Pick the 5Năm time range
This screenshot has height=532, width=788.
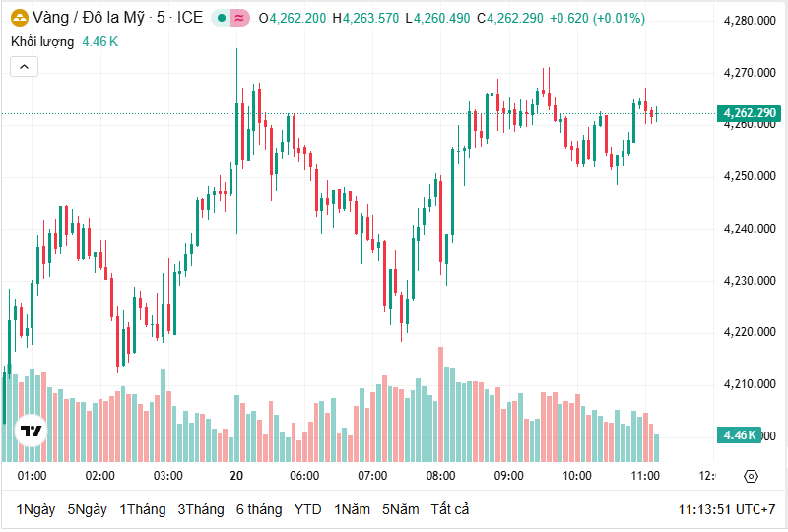(400, 509)
